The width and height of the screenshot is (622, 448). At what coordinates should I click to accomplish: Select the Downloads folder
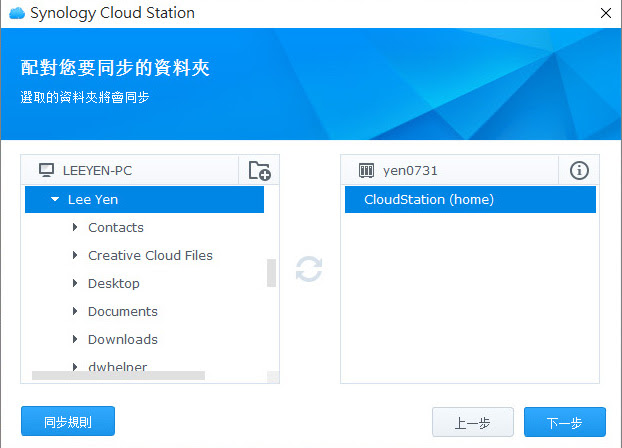pos(123,339)
